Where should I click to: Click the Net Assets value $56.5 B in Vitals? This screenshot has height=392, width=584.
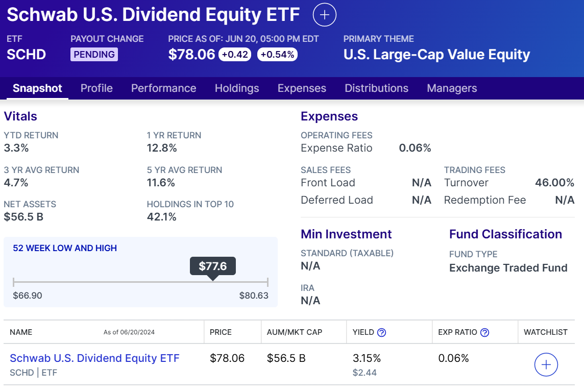coord(23,217)
